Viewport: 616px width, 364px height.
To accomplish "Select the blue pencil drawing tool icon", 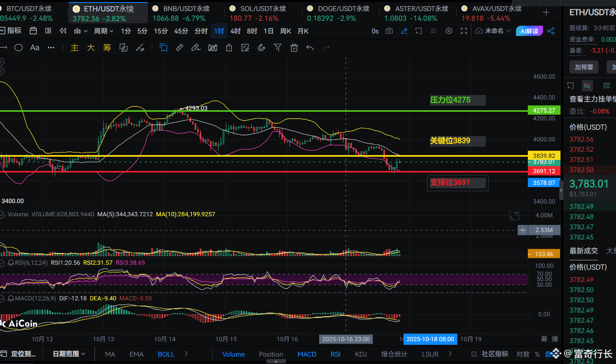I will [404, 31].
